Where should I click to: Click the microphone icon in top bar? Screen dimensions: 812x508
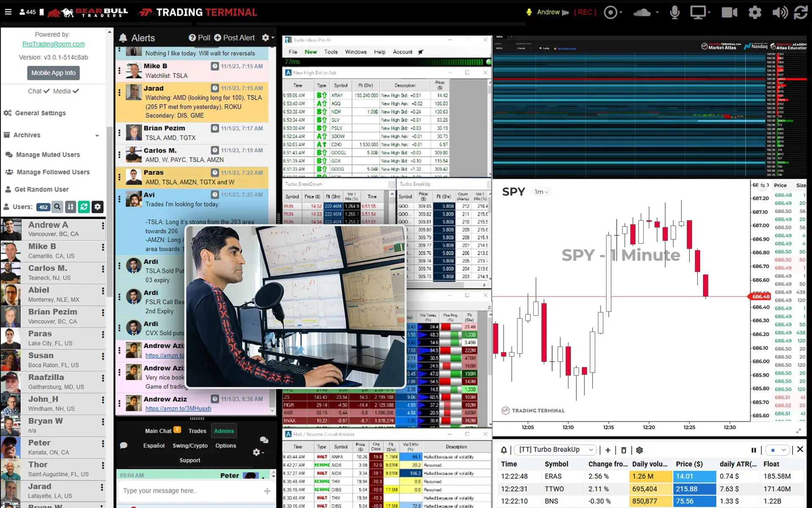tap(675, 12)
